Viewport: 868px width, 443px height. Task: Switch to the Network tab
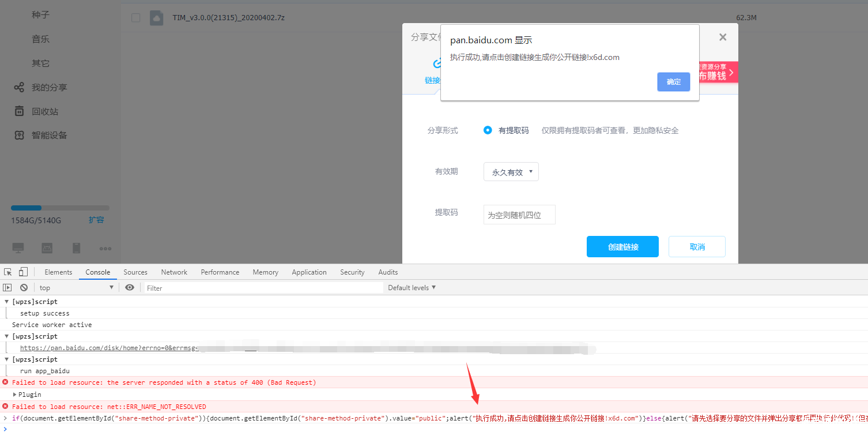(x=174, y=272)
